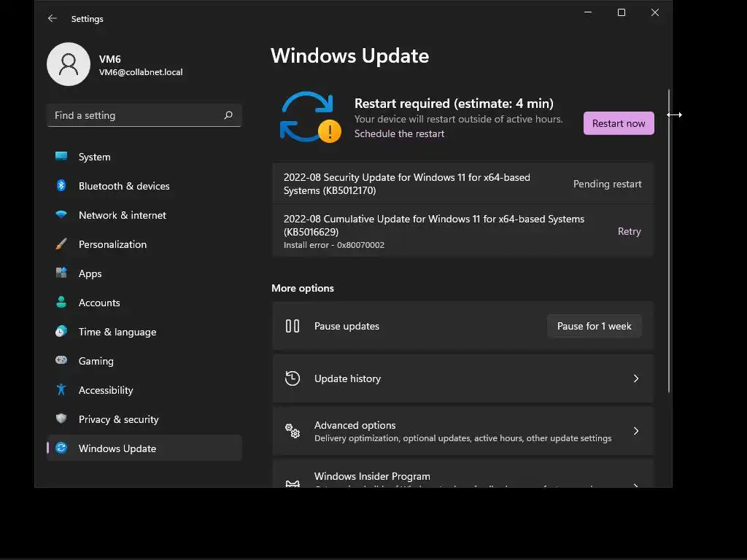Viewport: 747px width, 560px height.
Task: Click the vertical scrollbar of update page
Action: point(669,241)
